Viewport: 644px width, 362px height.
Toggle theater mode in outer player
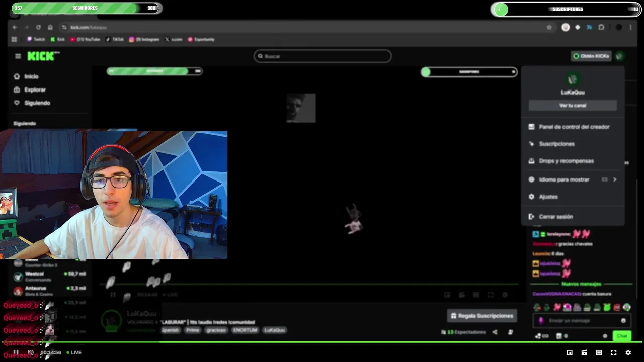(x=599, y=353)
